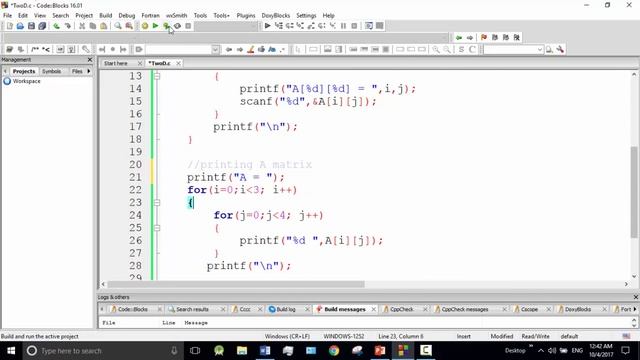Click the Paste clipboard icon
This screenshot has width=640, height=360.
point(104,26)
